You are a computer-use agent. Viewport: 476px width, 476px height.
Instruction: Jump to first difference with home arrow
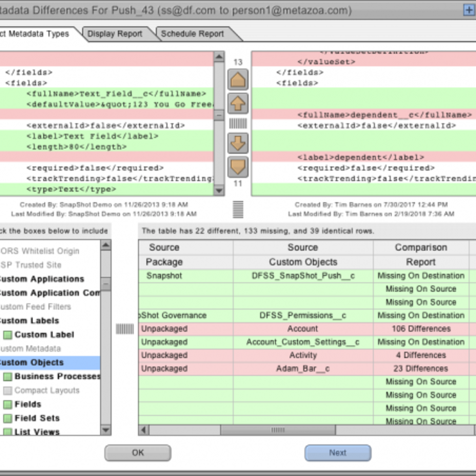click(x=238, y=80)
